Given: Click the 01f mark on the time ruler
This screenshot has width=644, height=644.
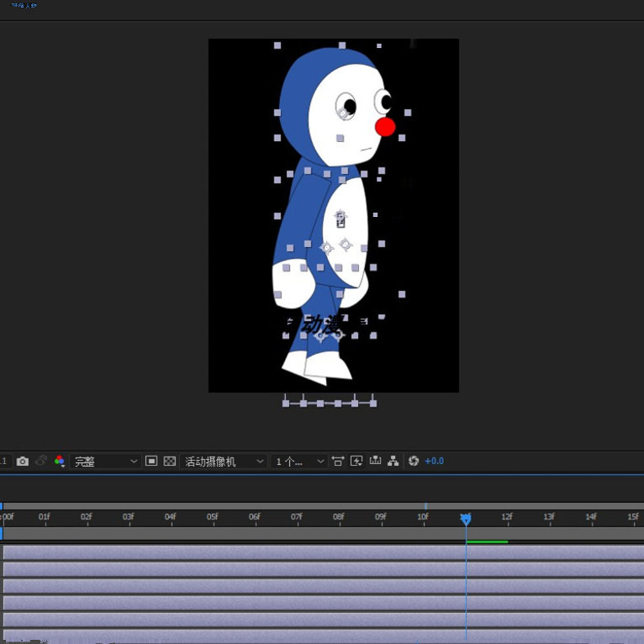Looking at the screenshot, I should 45,517.
